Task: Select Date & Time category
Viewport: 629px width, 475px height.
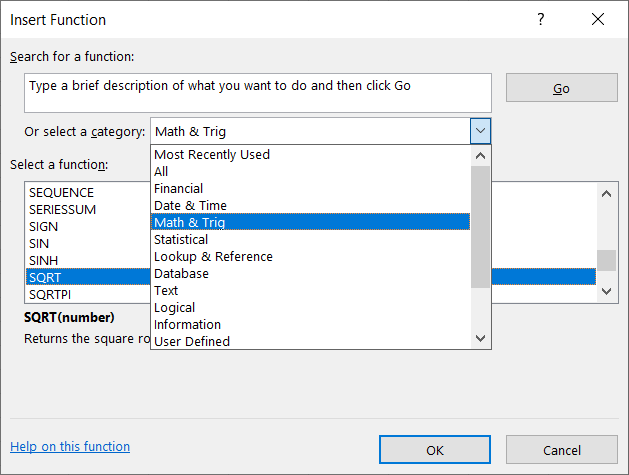Action: point(190,205)
